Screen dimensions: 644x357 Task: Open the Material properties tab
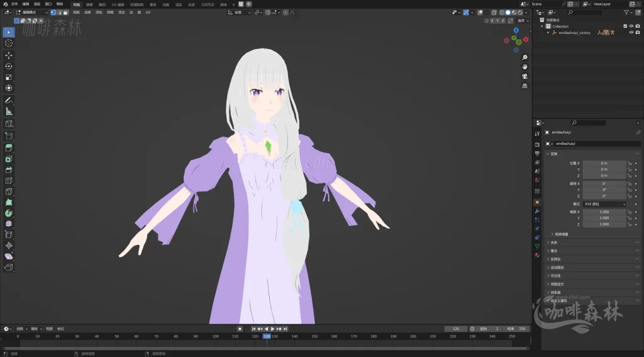[537, 255]
